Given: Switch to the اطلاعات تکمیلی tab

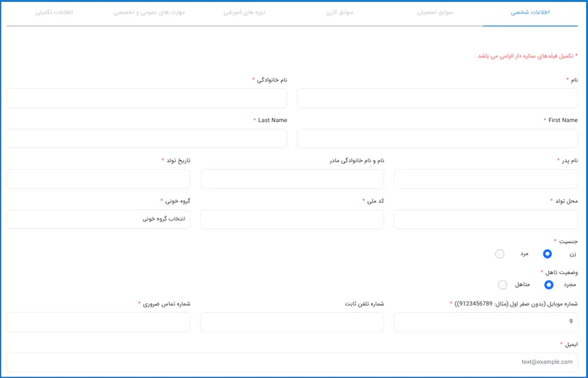Looking at the screenshot, I should pyautogui.click(x=54, y=12).
